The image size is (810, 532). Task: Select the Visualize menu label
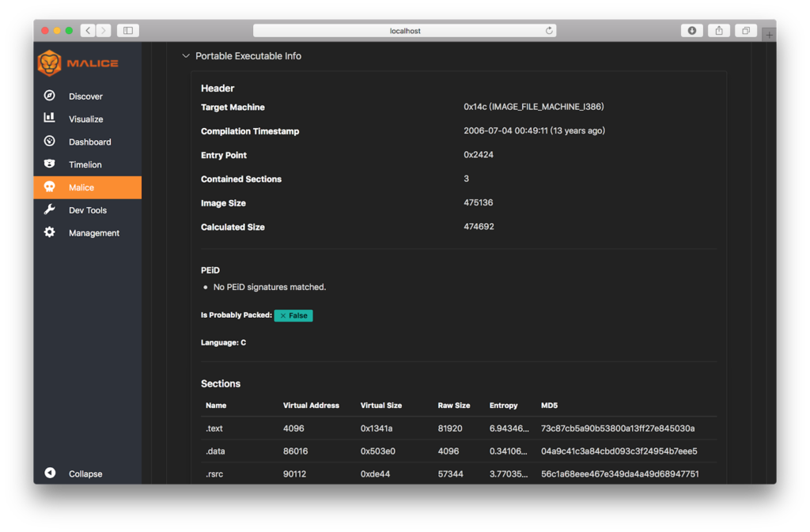click(x=85, y=119)
